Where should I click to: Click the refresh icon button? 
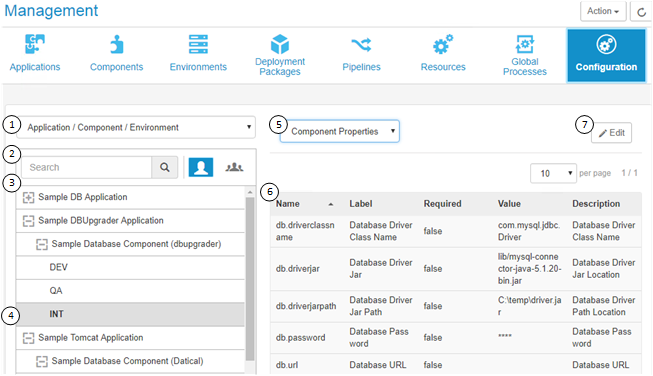[641, 12]
